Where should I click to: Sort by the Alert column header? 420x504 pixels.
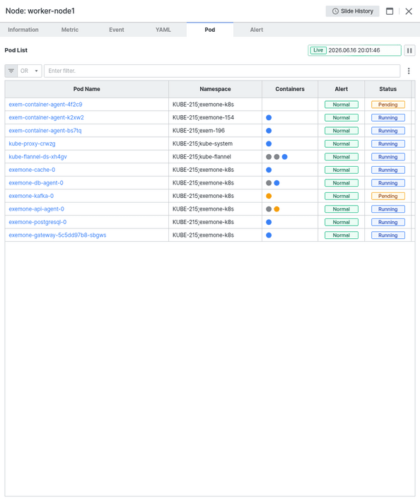tap(342, 89)
